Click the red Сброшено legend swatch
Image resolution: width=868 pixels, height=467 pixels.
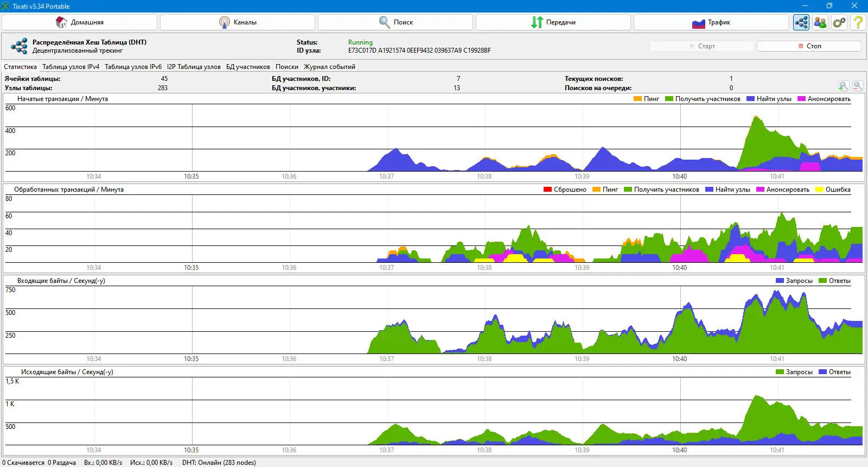click(547, 190)
